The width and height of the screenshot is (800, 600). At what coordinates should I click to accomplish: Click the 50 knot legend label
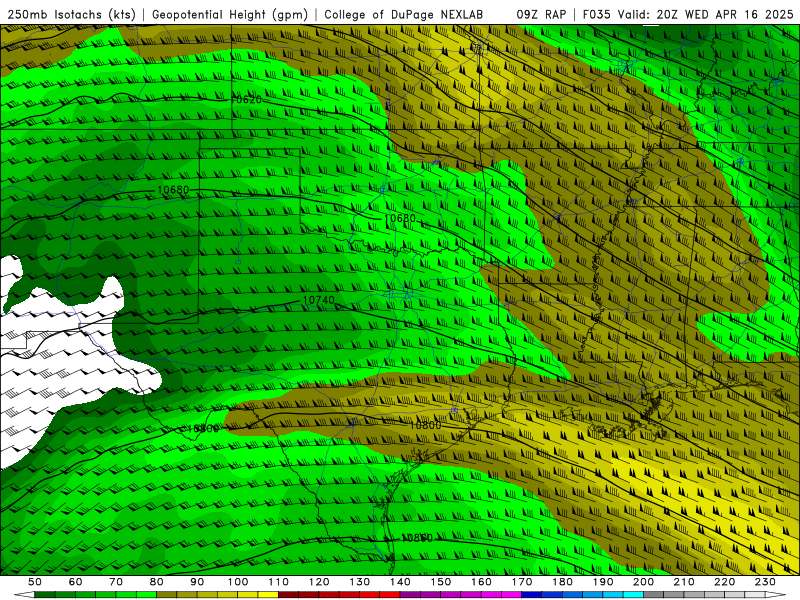point(35,582)
